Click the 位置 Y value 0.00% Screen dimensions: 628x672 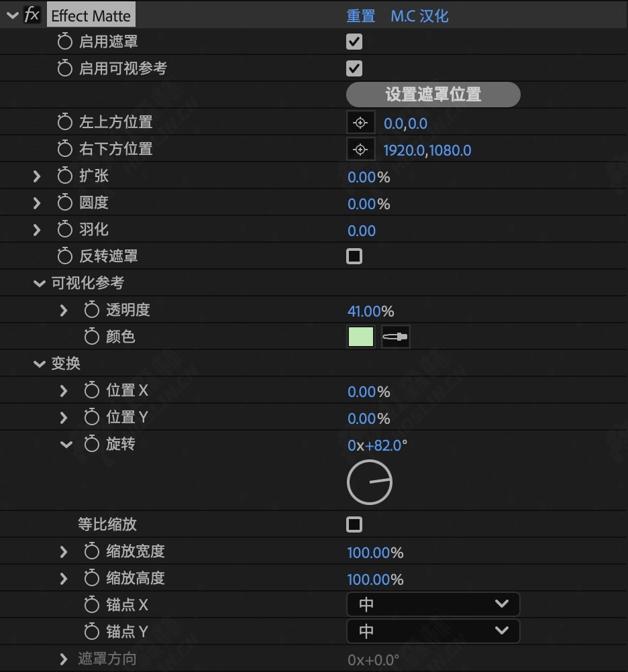(x=368, y=418)
